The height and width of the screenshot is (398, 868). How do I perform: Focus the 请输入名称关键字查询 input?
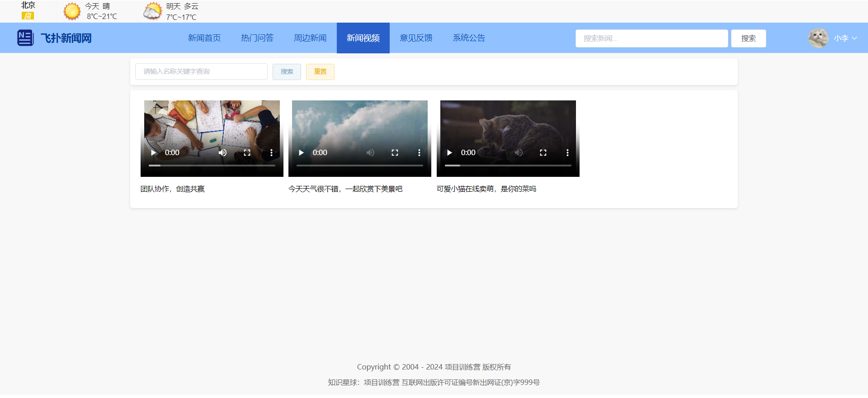point(201,71)
